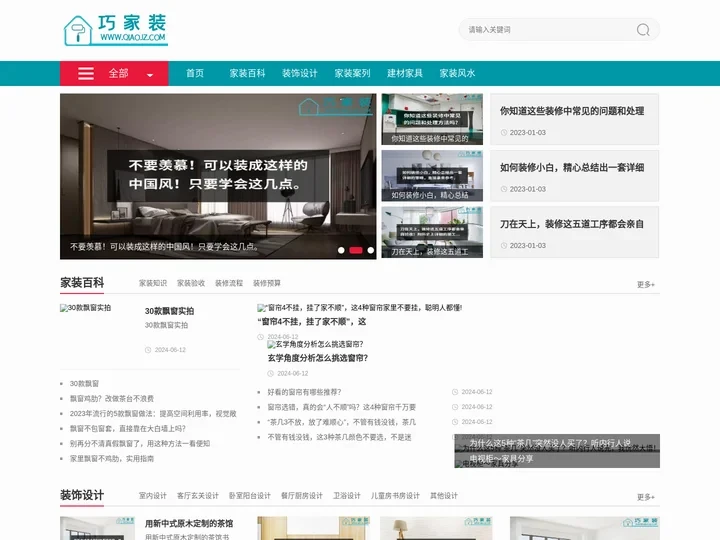Open article 如何装修小白，精心总结出一套详细
The height and width of the screenshot is (540, 720).
(572, 167)
